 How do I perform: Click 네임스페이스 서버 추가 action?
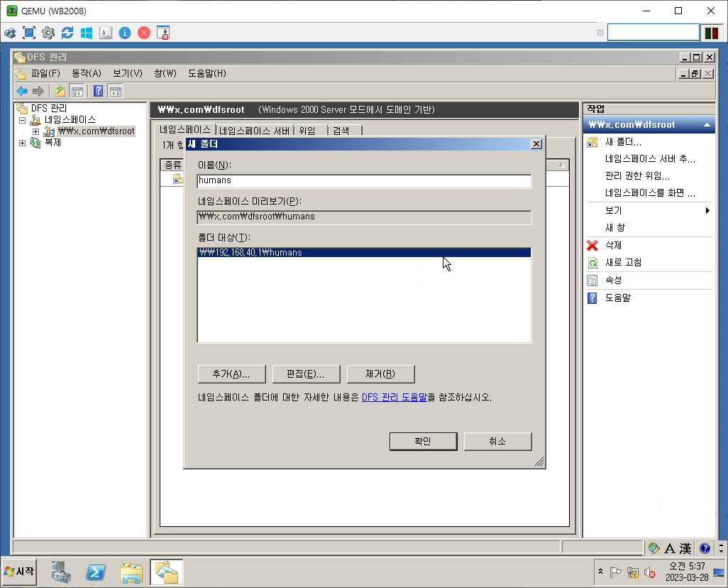click(x=650, y=159)
